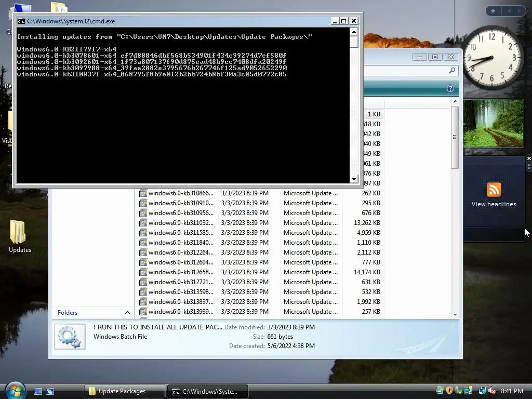The width and height of the screenshot is (532, 399).
Task: Close the feed headlines gadget
Action: point(528,158)
